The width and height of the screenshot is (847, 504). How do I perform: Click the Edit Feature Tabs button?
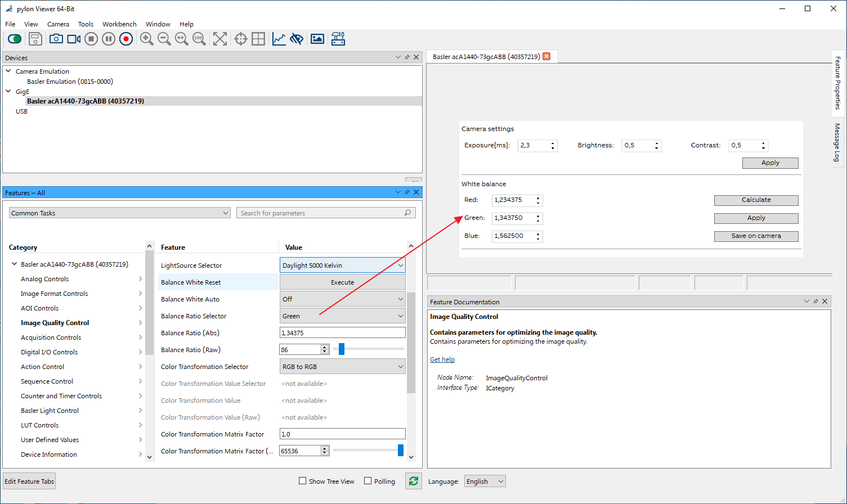30,481
